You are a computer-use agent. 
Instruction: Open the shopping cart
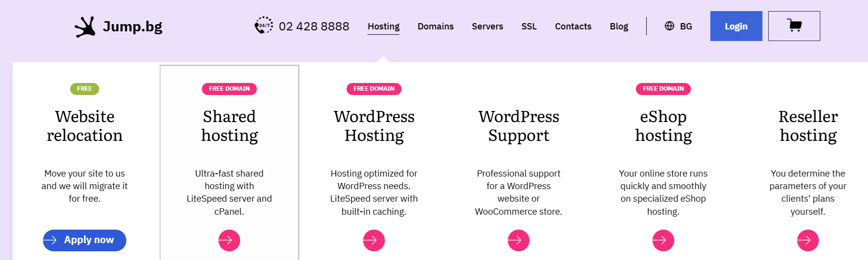pos(794,26)
